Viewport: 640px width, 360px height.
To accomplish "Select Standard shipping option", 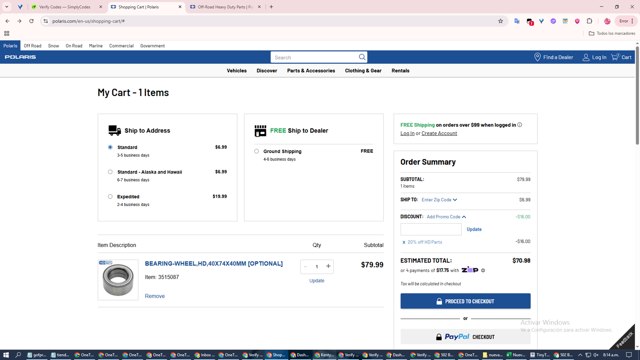I will [110, 147].
